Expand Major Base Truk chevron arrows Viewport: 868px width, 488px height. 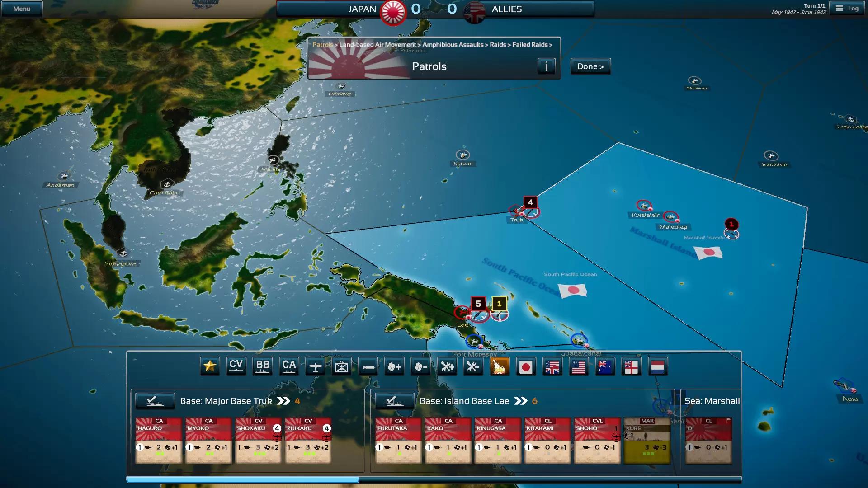coord(283,401)
